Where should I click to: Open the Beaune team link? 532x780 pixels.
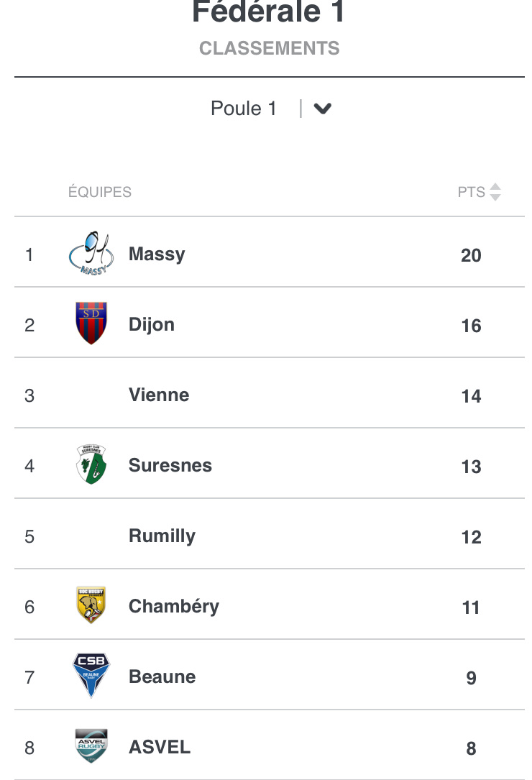[x=162, y=676]
